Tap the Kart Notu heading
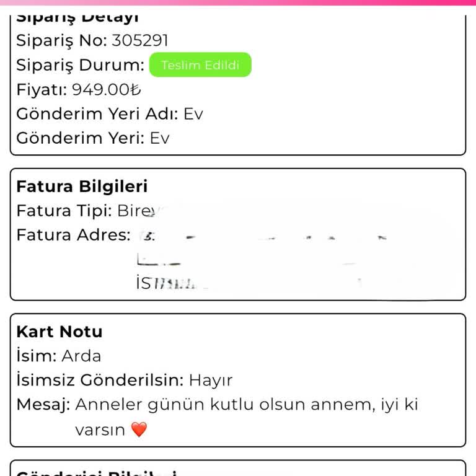The image size is (476, 476). [59, 332]
